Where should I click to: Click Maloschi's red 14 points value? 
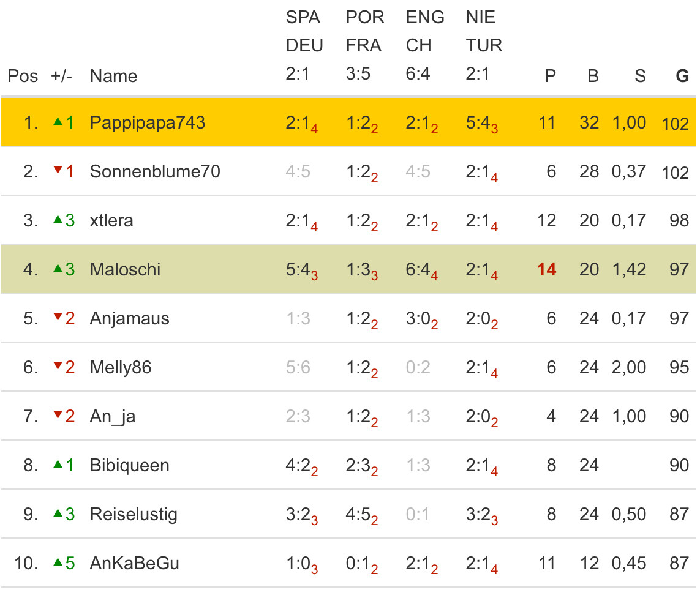pyautogui.click(x=546, y=269)
